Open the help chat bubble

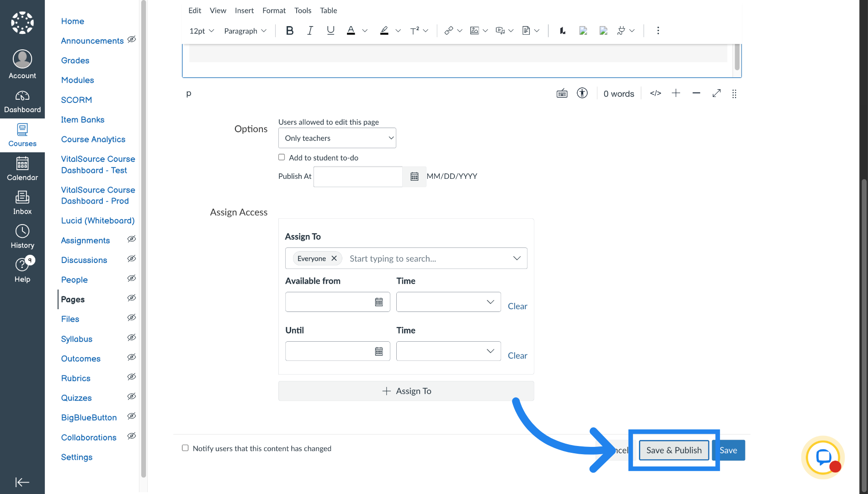pos(823,457)
